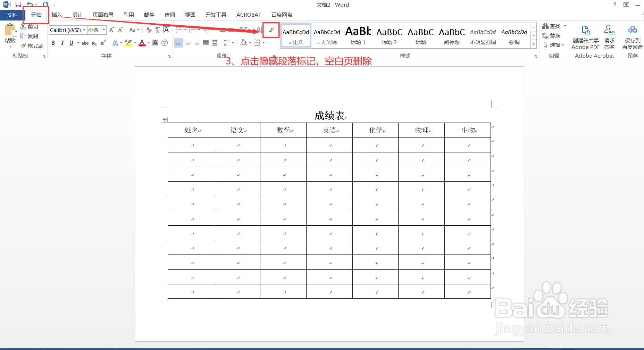
Task: Click the Save icon in quick access toolbar
Action: [x=18, y=5]
